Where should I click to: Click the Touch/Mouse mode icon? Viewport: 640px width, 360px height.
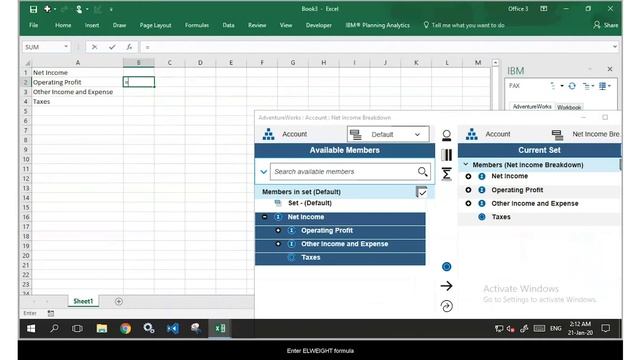coord(79,9)
